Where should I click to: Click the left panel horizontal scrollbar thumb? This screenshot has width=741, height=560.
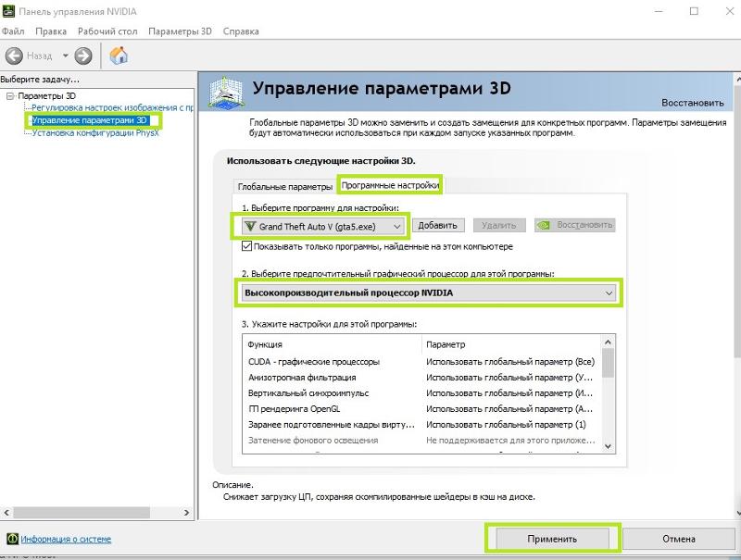pyautogui.click(x=82, y=512)
